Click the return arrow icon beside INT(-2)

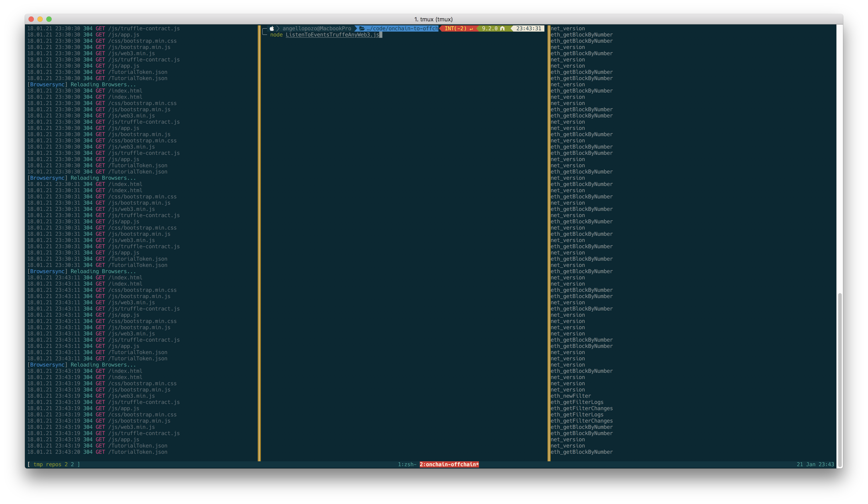coord(471,28)
